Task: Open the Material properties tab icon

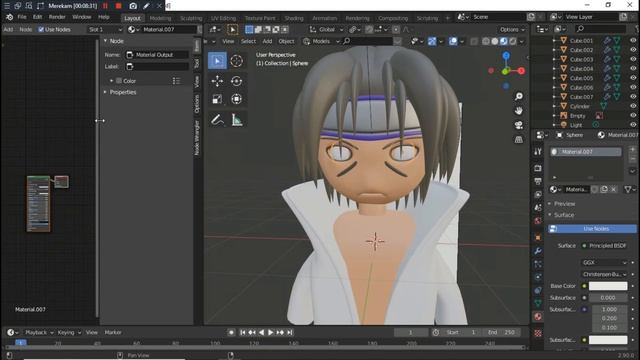Action: pyautogui.click(x=538, y=317)
